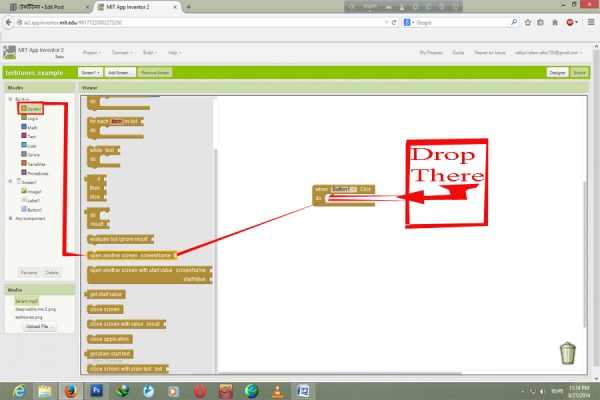Open the Screen1 selector dropdown
Viewport: 600px width, 400px height.
(90, 72)
